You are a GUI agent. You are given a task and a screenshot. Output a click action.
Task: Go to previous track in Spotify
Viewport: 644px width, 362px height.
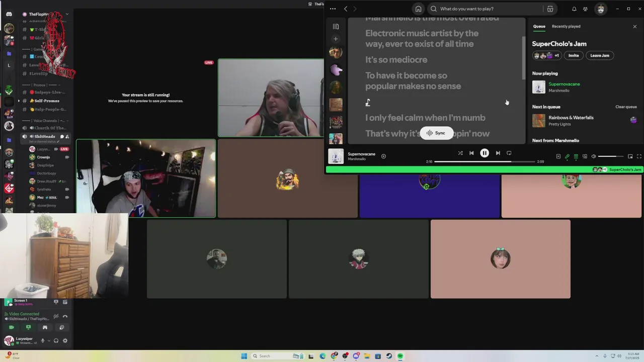click(471, 153)
